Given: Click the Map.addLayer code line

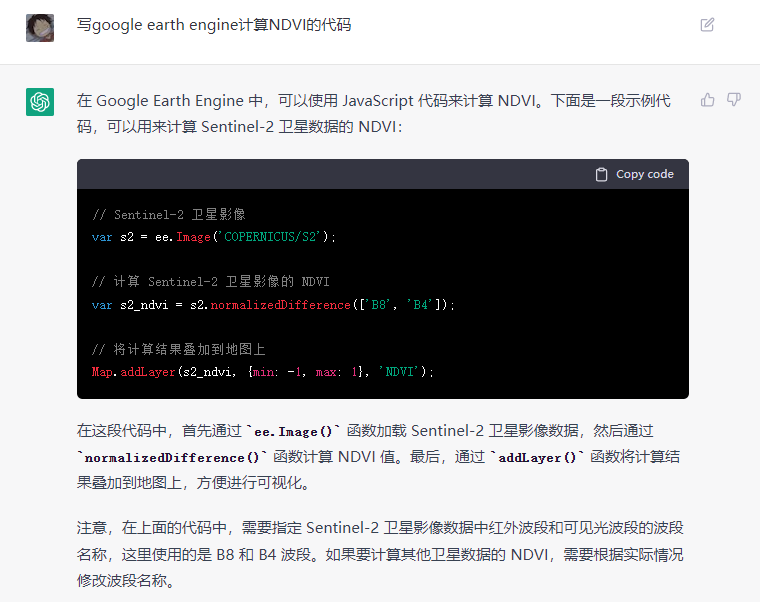Looking at the screenshot, I should (x=262, y=372).
